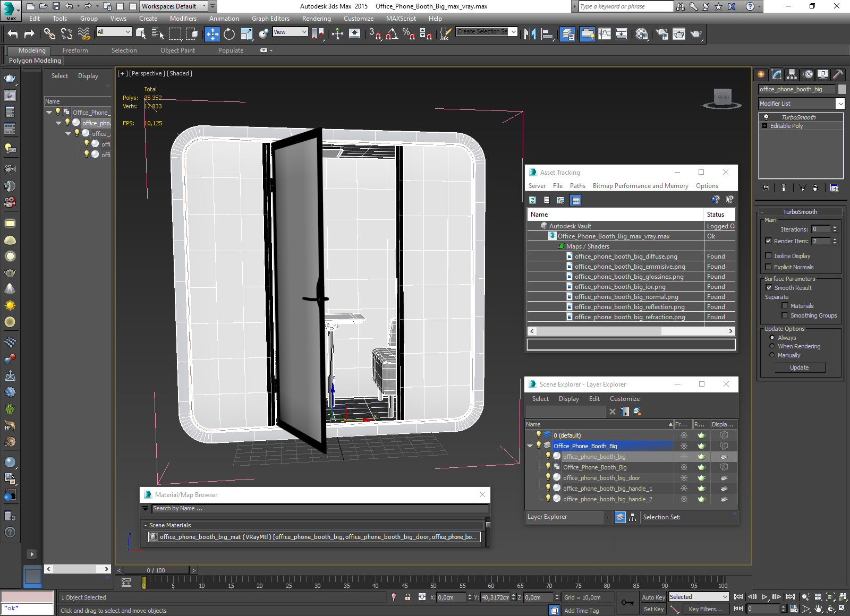Click the Save File icon in title bar
Viewport: 850px width, 616px height.
pos(56,6)
